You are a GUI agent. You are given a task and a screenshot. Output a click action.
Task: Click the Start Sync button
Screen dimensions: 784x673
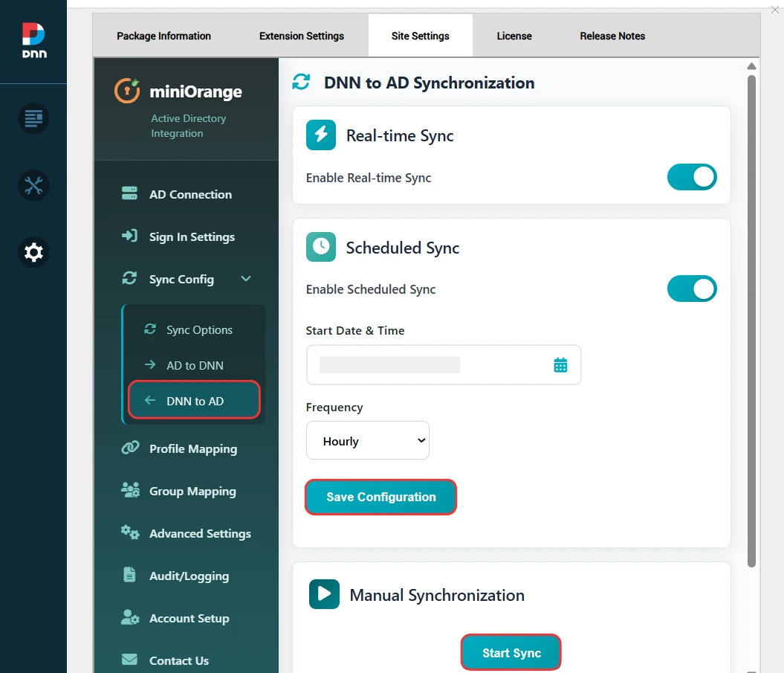(511, 652)
